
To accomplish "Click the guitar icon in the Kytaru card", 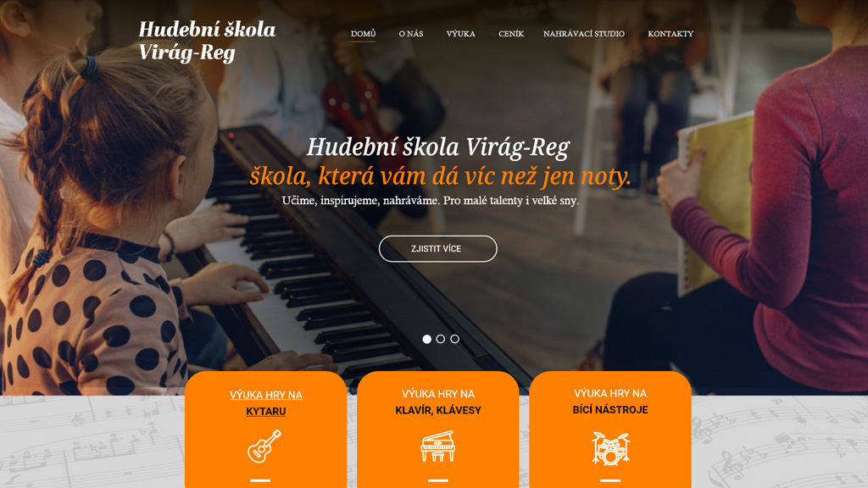I will pos(264,446).
